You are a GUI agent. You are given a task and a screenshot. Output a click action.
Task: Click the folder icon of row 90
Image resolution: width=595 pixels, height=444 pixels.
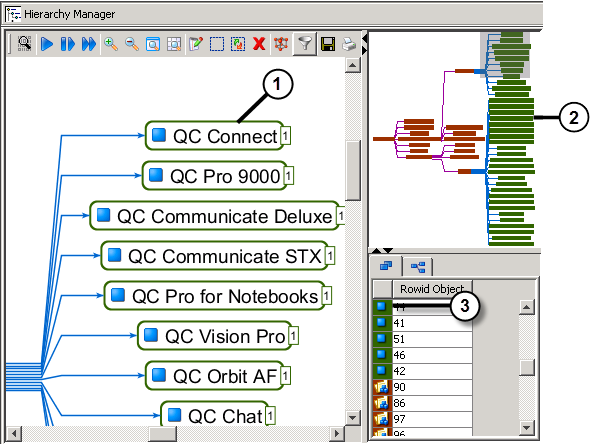[x=382, y=387]
